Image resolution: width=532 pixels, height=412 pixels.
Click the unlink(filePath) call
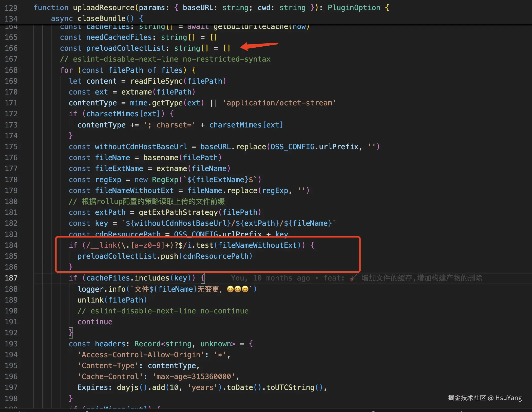click(112, 300)
